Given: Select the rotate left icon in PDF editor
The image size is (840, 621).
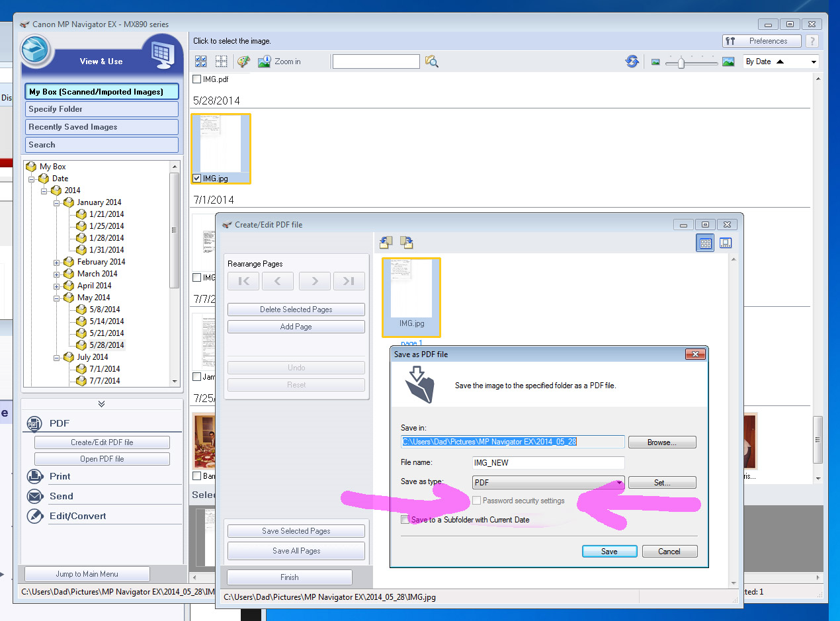Looking at the screenshot, I should [x=386, y=242].
